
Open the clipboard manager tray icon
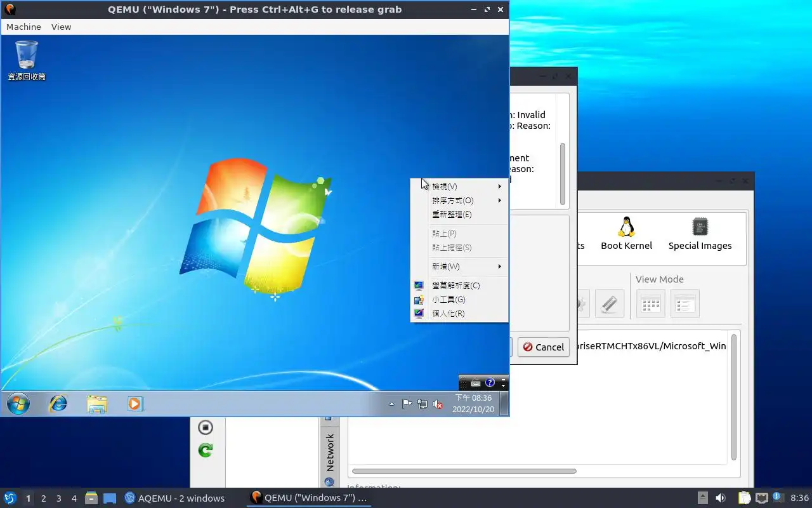coord(744,498)
